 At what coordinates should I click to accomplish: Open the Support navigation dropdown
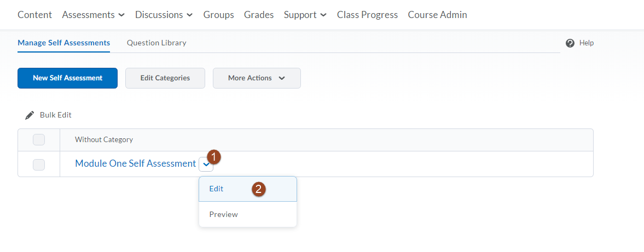click(x=305, y=15)
